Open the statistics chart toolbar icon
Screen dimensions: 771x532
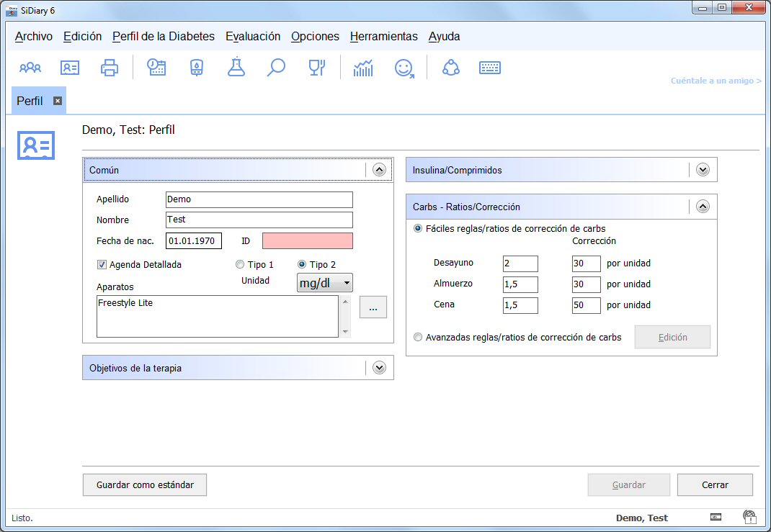click(363, 68)
